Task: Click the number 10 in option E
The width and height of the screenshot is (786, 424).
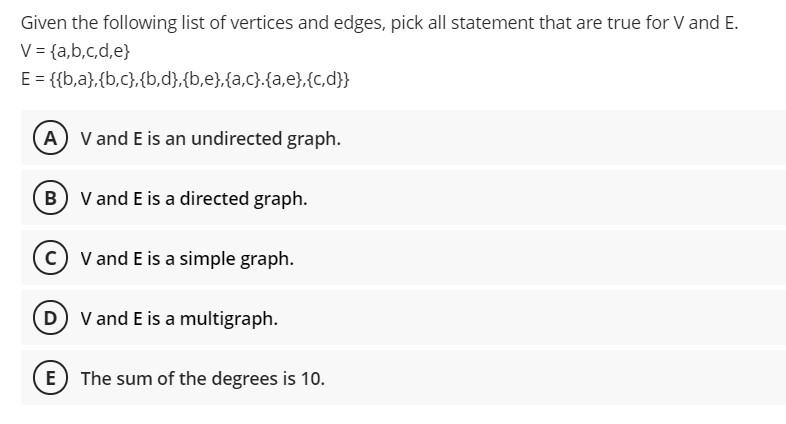Action: (311, 378)
